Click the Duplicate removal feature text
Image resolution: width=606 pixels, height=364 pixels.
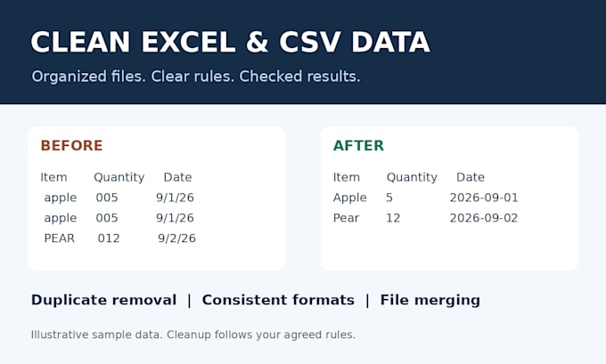[103, 300]
